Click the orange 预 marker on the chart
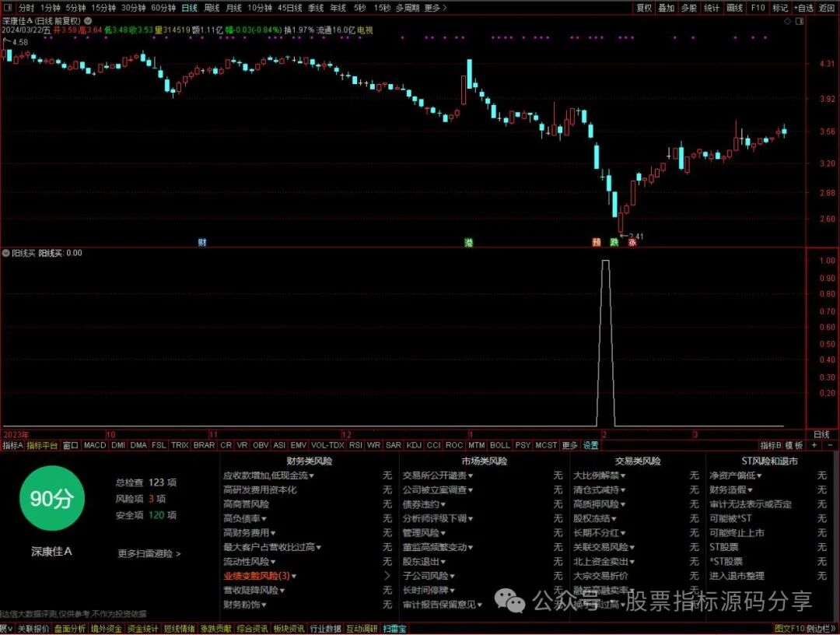840x635 pixels. click(597, 242)
